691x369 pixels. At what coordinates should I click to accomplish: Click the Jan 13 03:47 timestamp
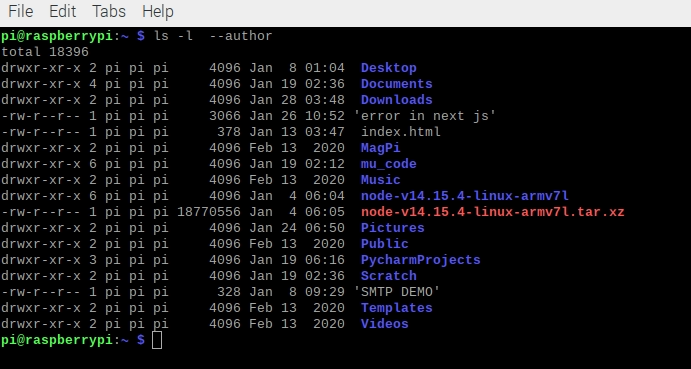tap(297, 132)
